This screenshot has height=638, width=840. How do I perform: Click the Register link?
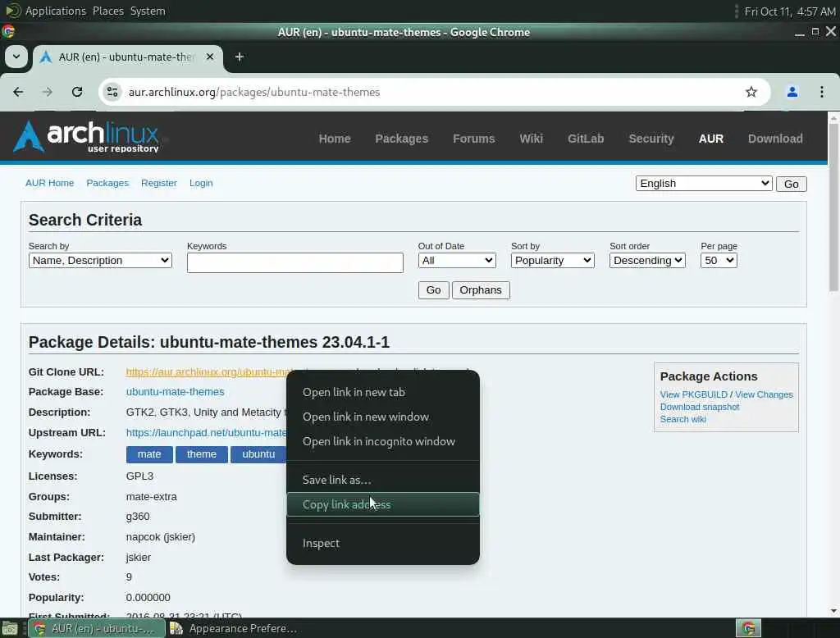(x=159, y=183)
